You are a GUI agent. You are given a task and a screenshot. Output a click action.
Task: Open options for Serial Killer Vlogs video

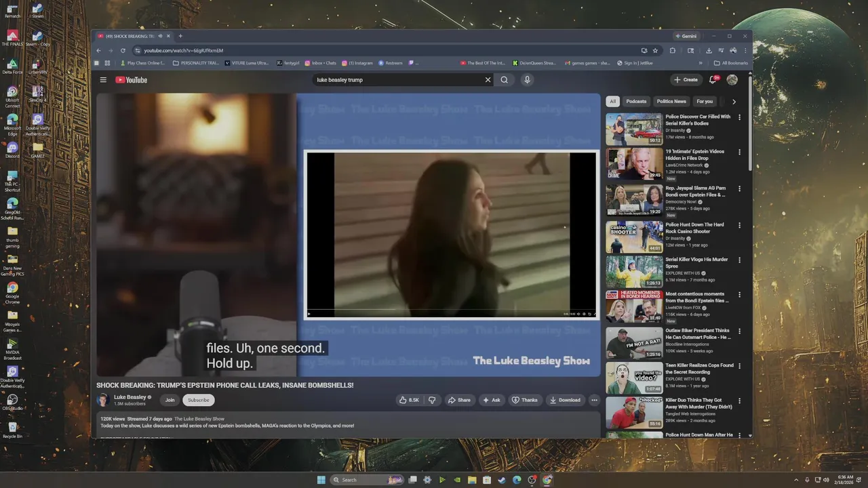[739, 260]
